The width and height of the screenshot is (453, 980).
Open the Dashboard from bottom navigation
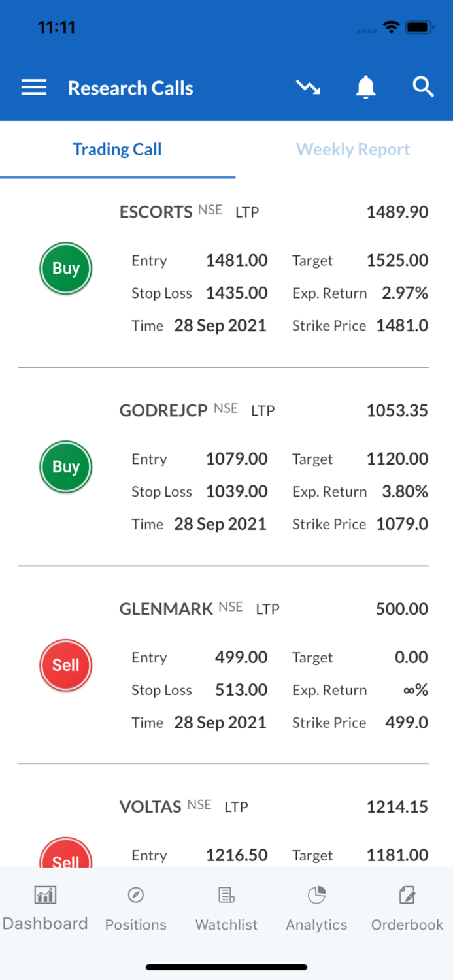tap(45, 907)
